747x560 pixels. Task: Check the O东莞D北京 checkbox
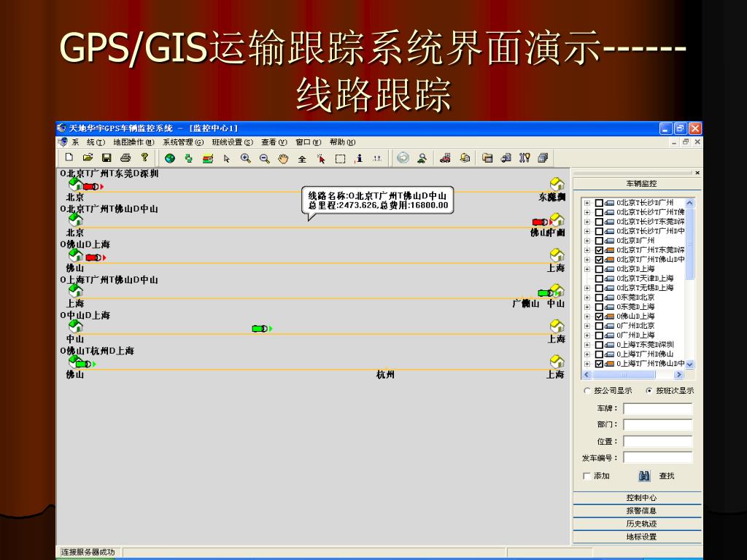pos(600,297)
